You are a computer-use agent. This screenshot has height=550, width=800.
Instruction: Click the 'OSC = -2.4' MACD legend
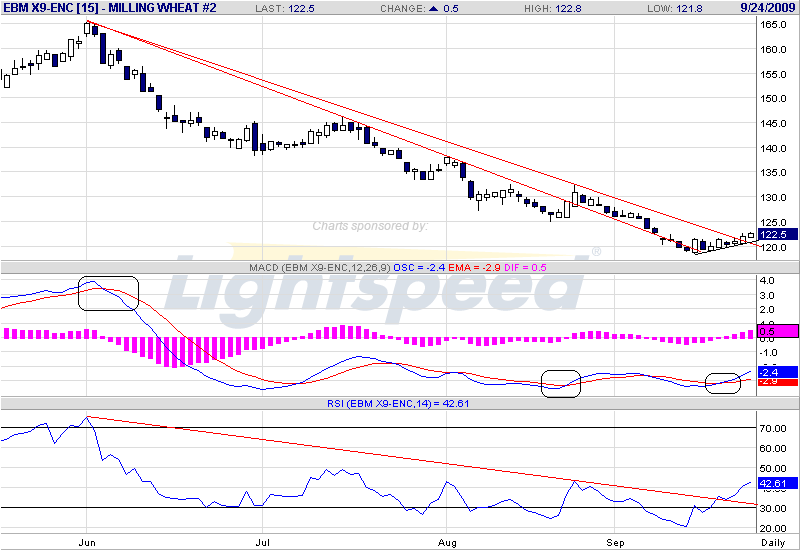[419, 267]
